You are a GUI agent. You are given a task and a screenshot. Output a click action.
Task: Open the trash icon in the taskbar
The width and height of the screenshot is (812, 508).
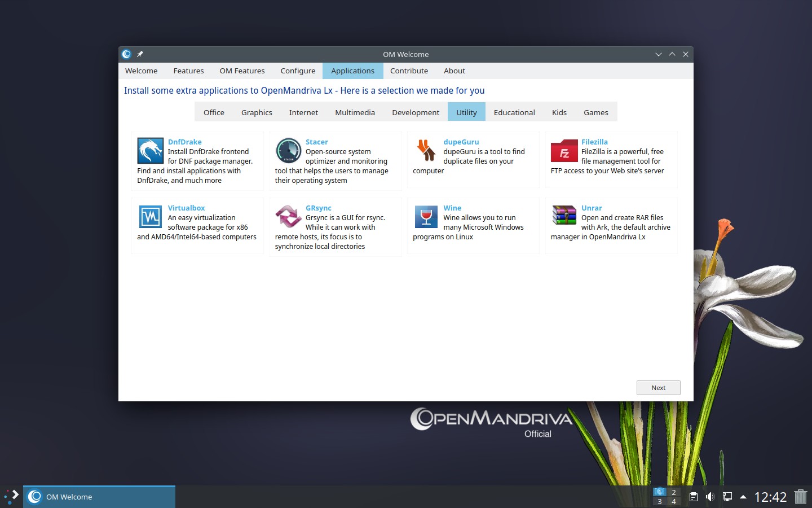(801, 497)
